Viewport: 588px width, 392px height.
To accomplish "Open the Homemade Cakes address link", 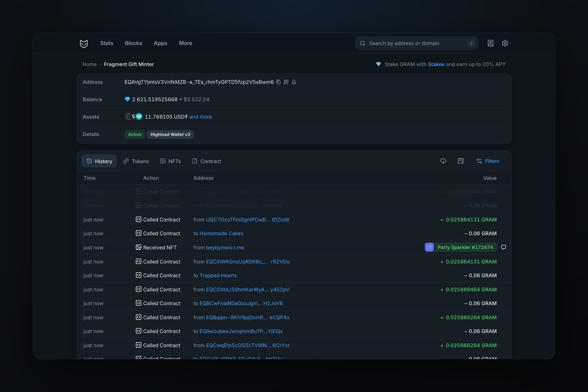I will 221,233.
